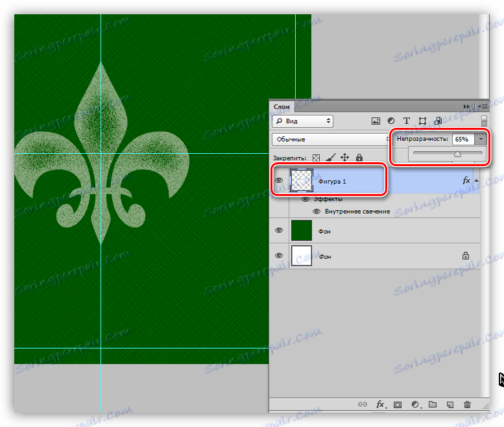
Task: Switch to the Слои tab
Action: pos(282,106)
